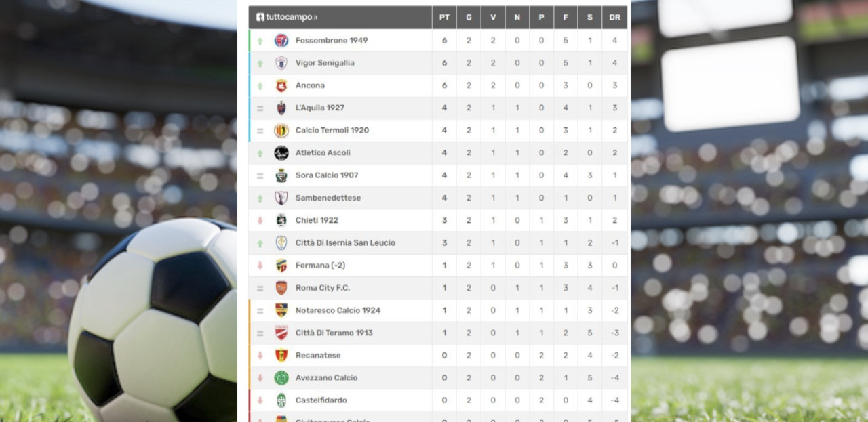Click the DR column header
The image size is (868, 422).
(x=614, y=18)
